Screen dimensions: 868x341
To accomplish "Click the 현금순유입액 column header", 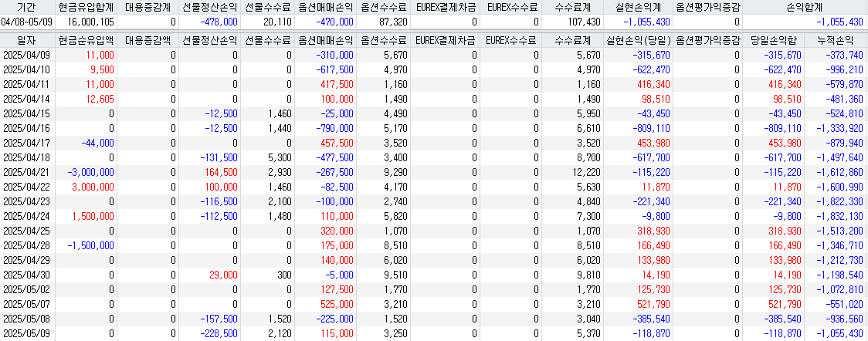I will [x=86, y=40].
